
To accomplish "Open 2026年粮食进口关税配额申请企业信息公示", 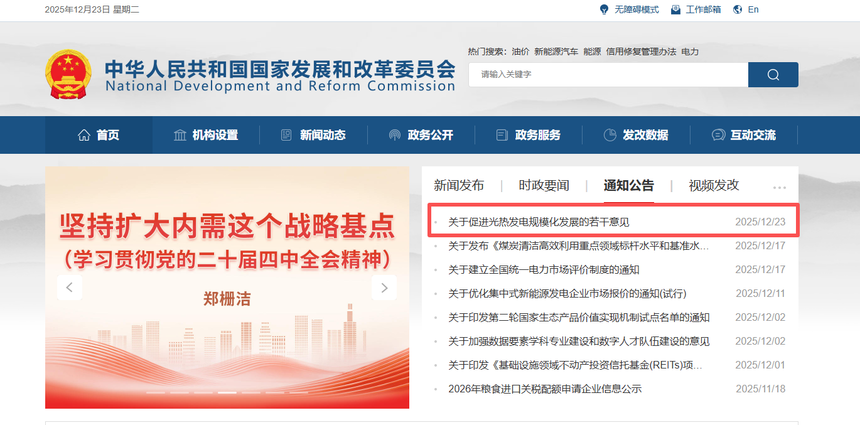I will [545, 389].
